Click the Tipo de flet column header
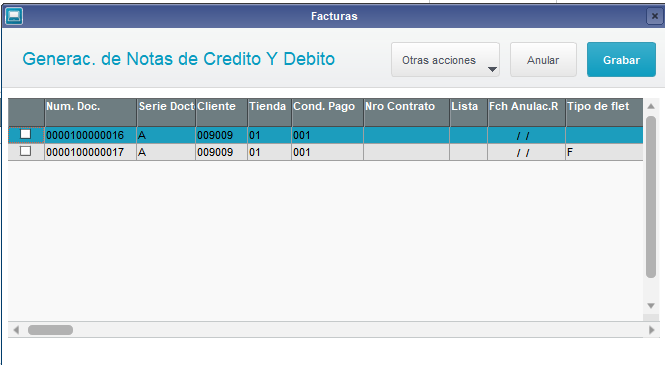The height and width of the screenshot is (365, 665). (x=604, y=112)
